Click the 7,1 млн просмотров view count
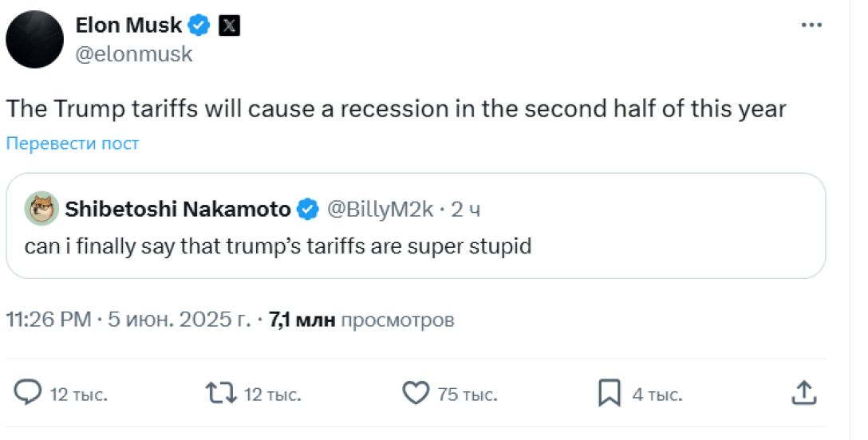This screenshot has height=440, width=868. (361, 320)
